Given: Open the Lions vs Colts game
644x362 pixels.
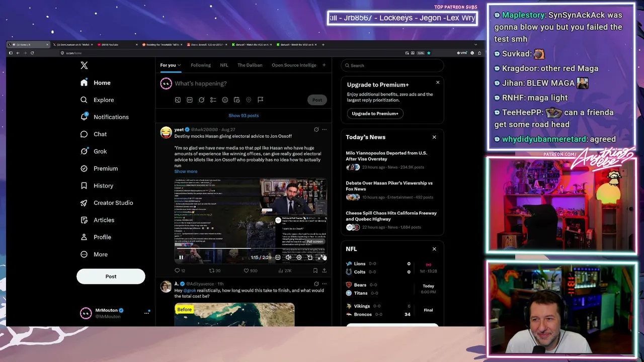Looking at the screenshot, I should coord(392,268).
